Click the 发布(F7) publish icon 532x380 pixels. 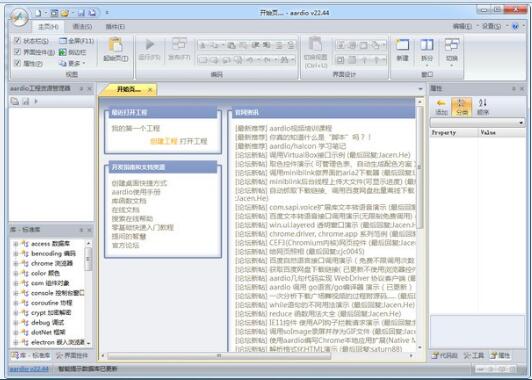point(179,44)
